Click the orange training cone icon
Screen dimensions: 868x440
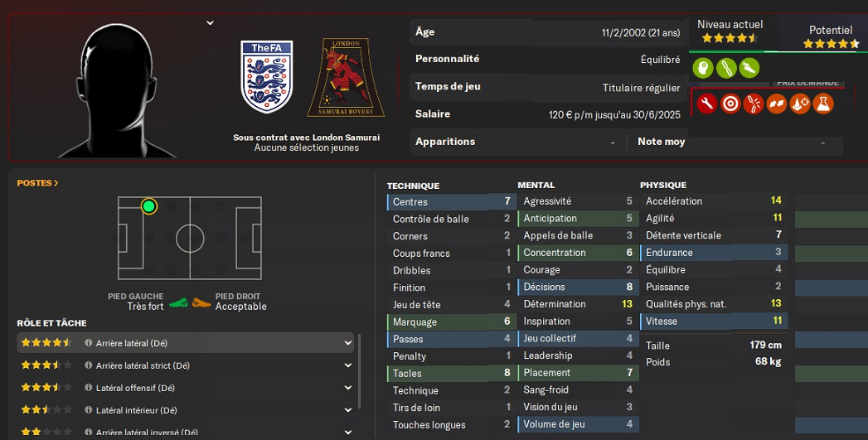[800, 104]
